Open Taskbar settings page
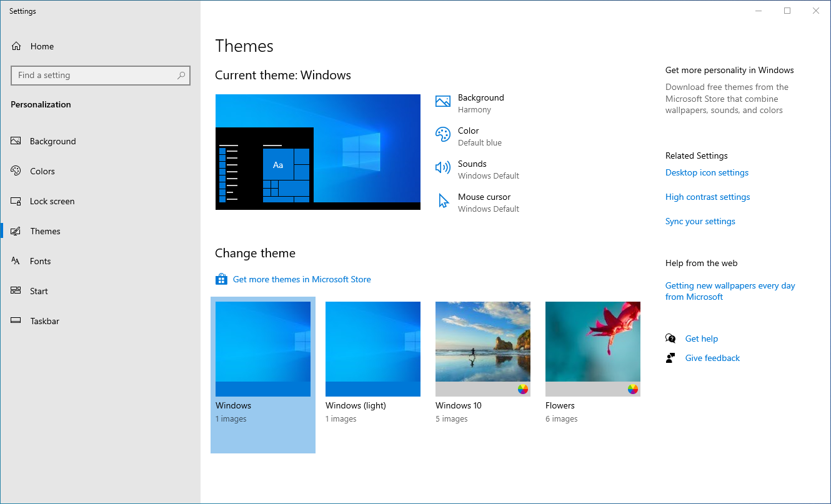 point(100,321)
